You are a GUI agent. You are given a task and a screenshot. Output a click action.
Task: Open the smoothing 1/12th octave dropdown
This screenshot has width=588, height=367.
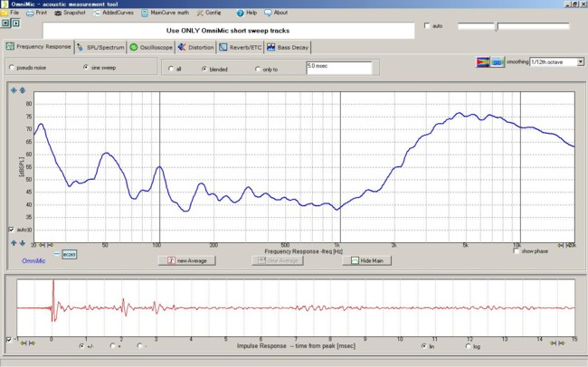pos(557,61)
